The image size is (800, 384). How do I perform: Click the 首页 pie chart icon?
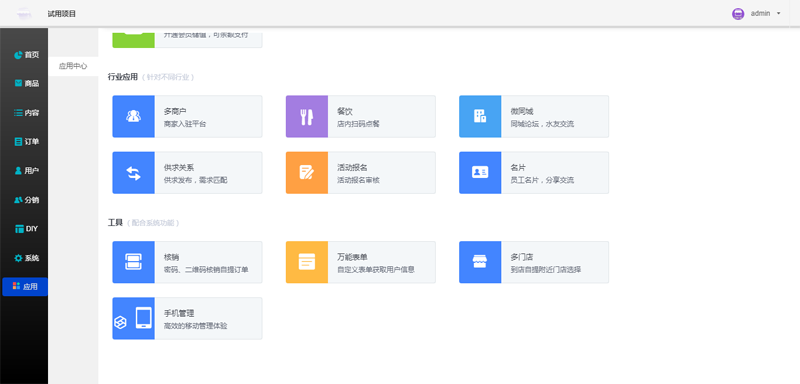(18, 55)
